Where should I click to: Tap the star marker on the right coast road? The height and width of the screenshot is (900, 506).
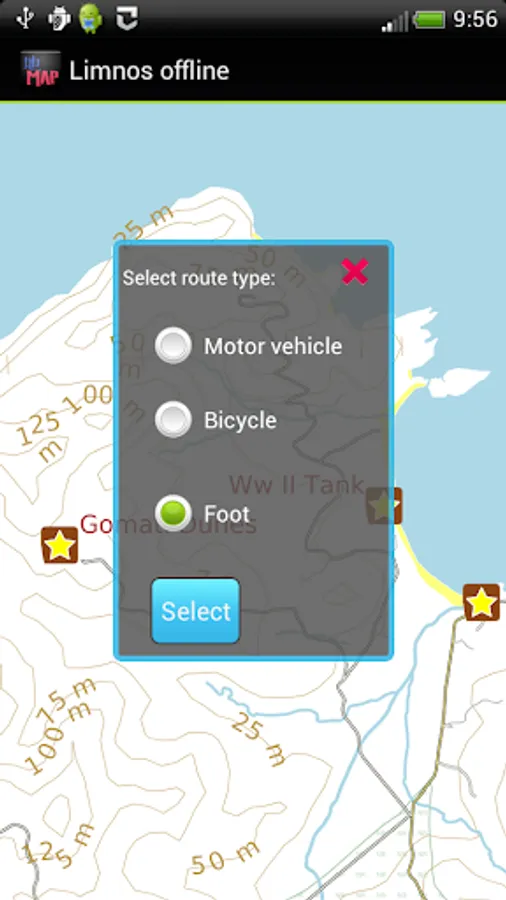pyautogui.click(x=481, y=603)
